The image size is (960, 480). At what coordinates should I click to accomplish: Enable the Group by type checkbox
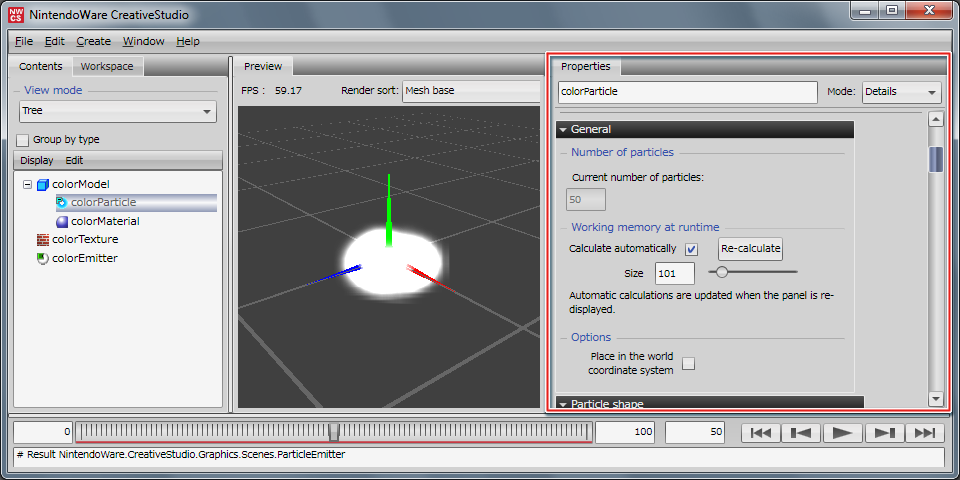click(24, 140)
